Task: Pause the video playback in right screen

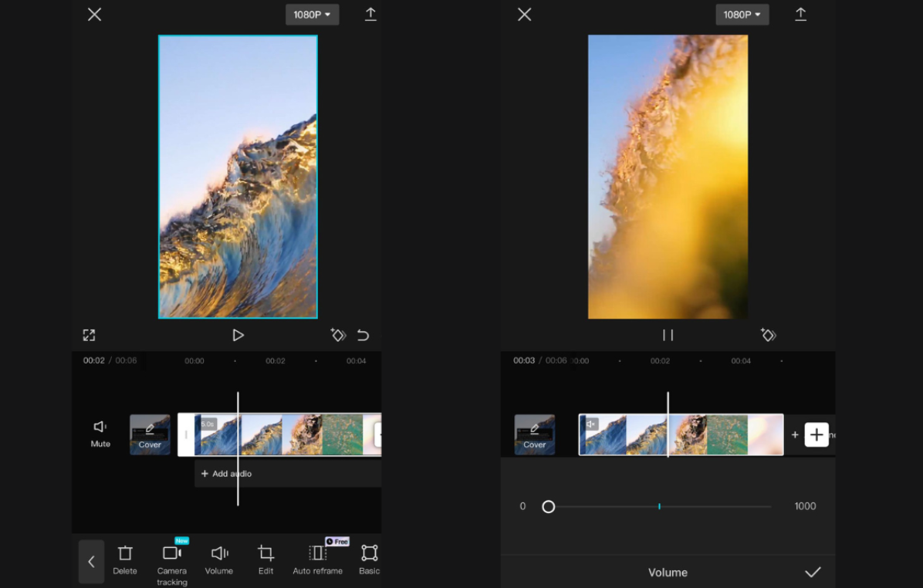Action: (668, 336)
